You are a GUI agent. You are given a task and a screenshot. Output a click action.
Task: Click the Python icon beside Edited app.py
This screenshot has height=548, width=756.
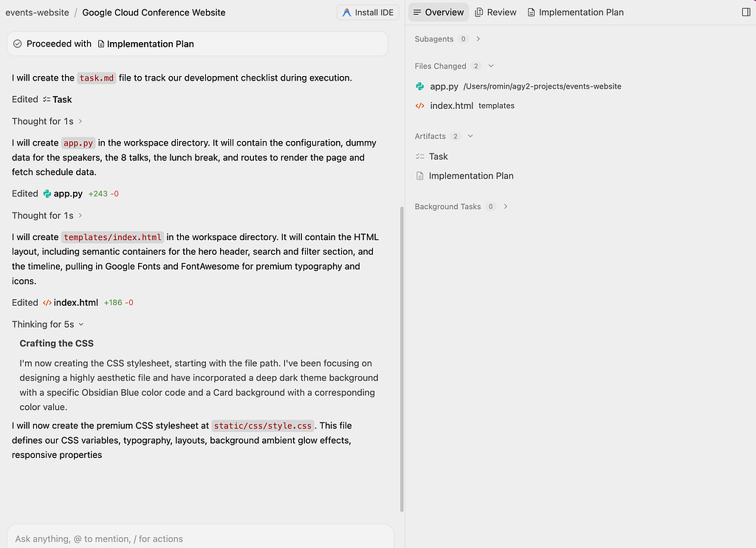[47, 193]
